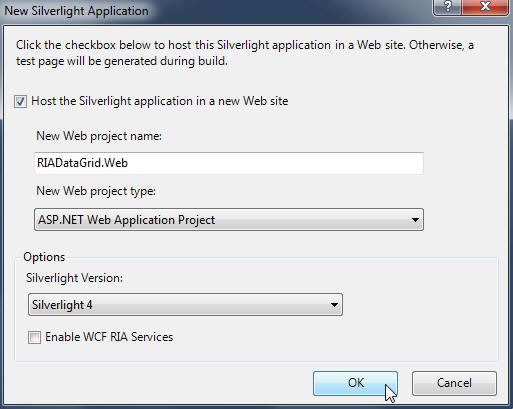The image size is (513, 409).
Task: Click the arrow on the Web project type combo box
Action: click(x=415, y=220)
